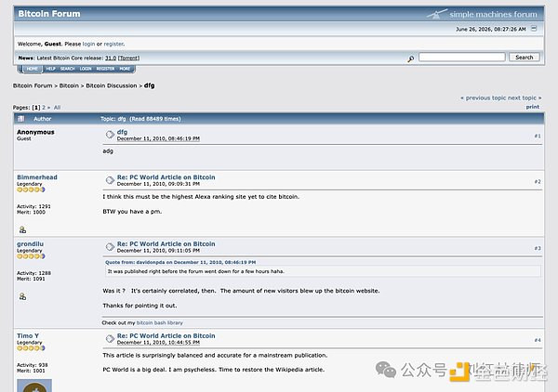This screenshot has height=392, width=558.
Task: Click the Bitcoin Forum header title
Action: pyautogui.click(x=49, y=14)
